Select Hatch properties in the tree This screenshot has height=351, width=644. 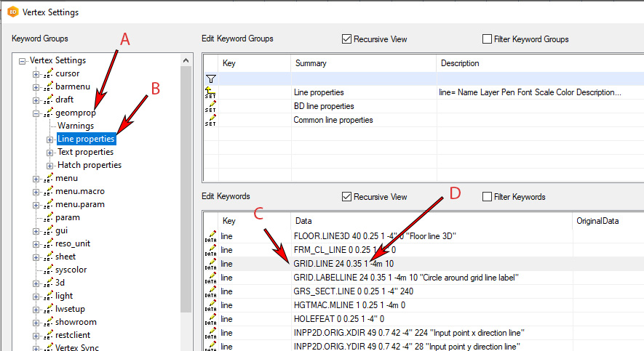pyautogui.click(x=90, y=165)
